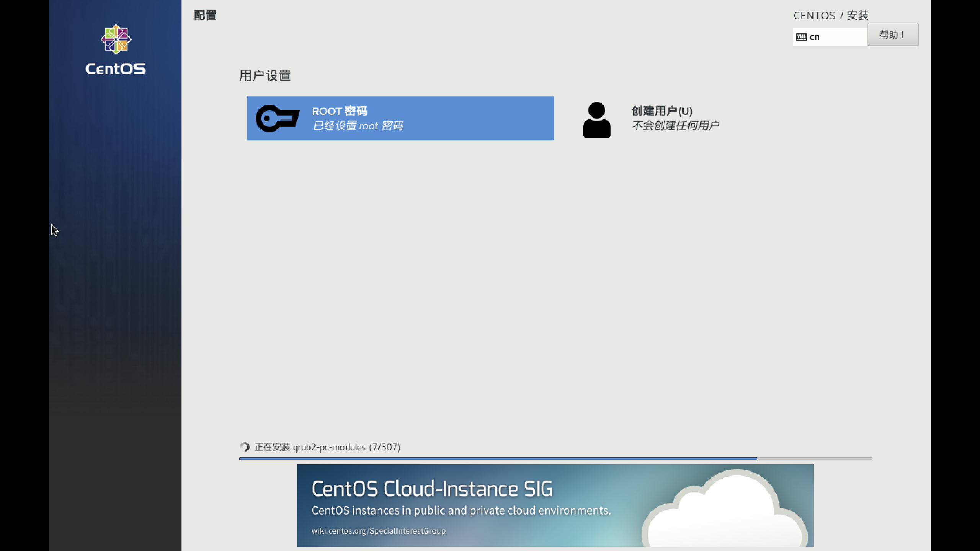Open the 创建用户(U) settings option
980x551 pixels.
tap(661, 111)
